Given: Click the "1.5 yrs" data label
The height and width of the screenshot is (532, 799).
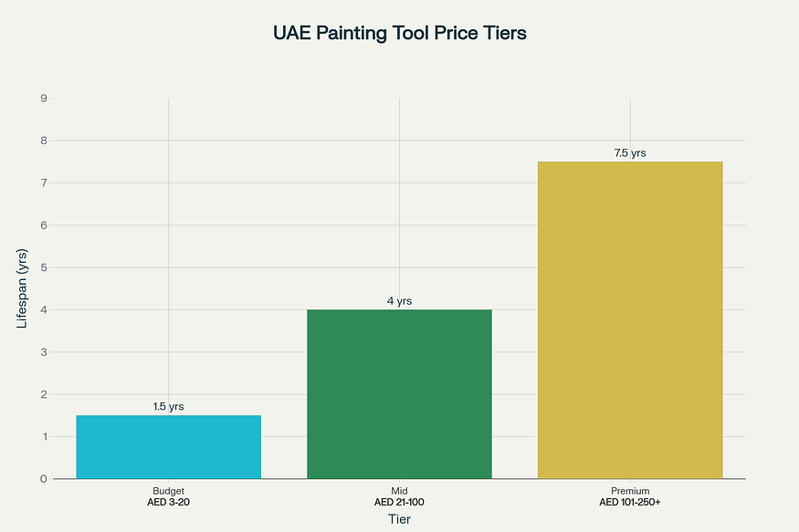Looking at the screenshot, I should tap(168, 406).
